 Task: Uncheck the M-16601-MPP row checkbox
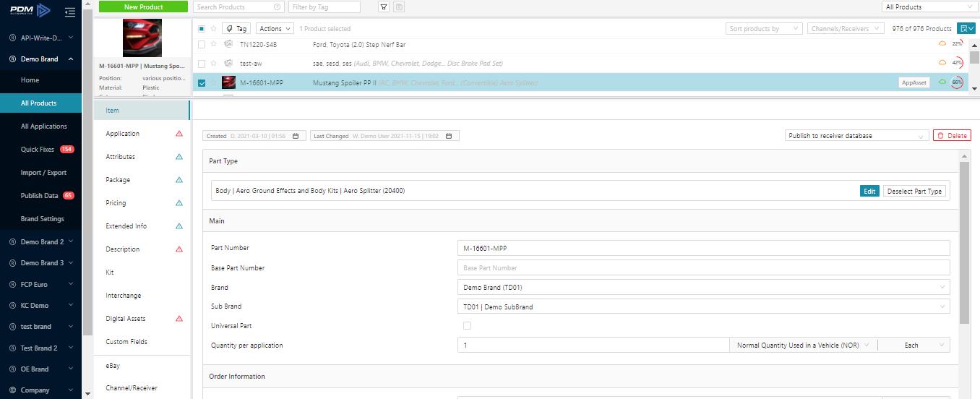click(202, 83)
